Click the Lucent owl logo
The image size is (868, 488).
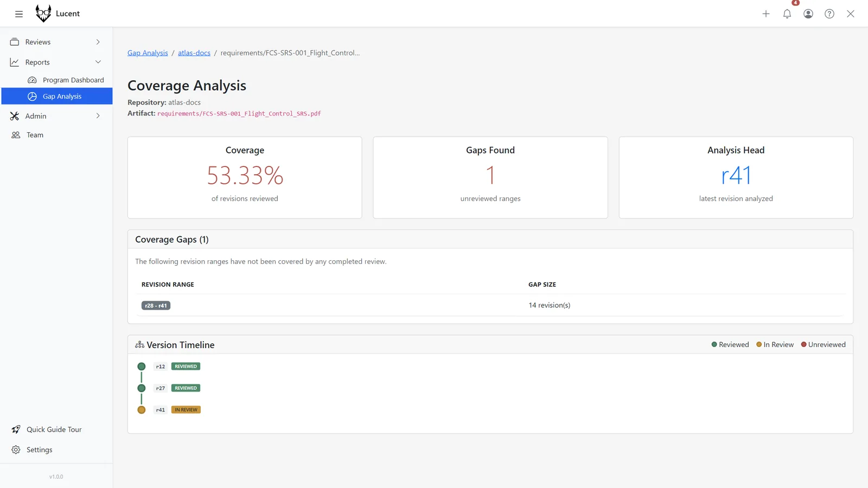coord(43,13)
